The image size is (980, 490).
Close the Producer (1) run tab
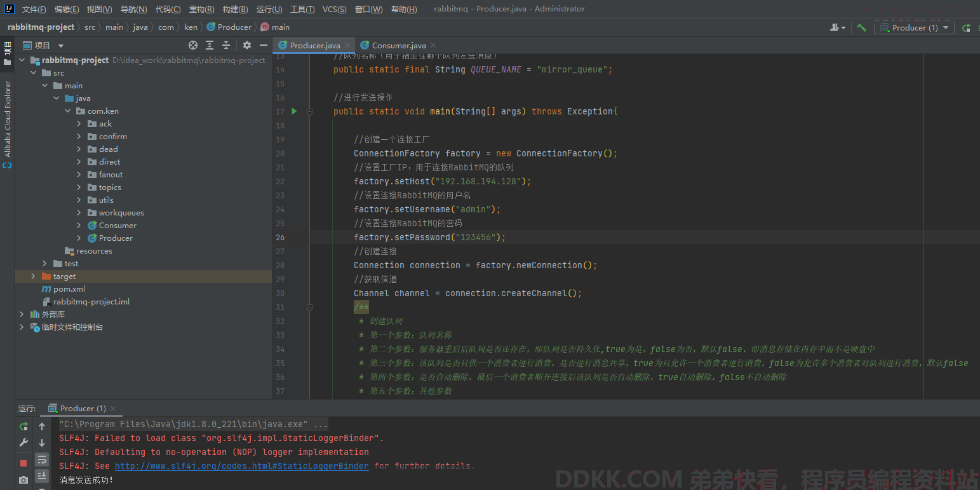click(x=113, y=408)
